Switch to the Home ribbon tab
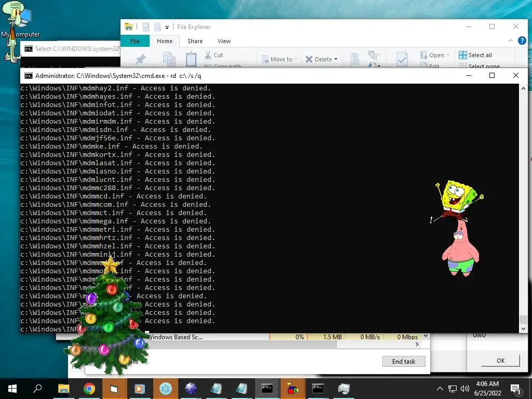Viewport: 532px width, 399px height. tap(165, 41)
